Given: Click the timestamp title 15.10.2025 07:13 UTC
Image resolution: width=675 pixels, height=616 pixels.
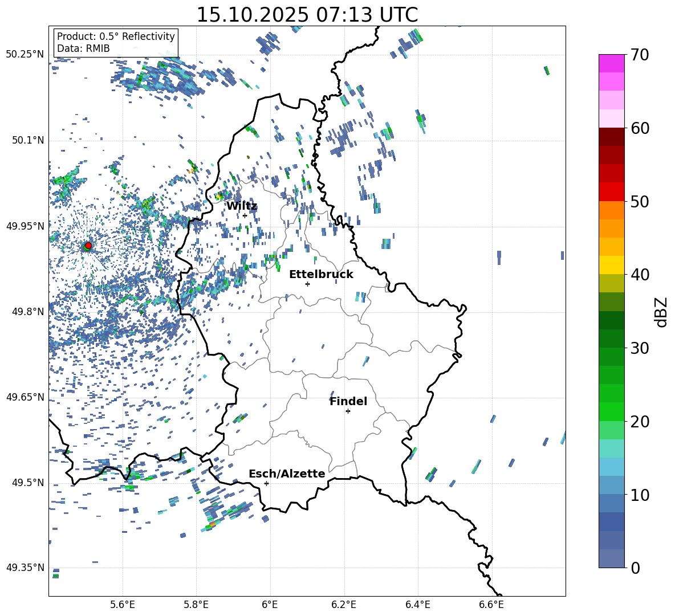Looking at the screenshot, I should 307,15.
